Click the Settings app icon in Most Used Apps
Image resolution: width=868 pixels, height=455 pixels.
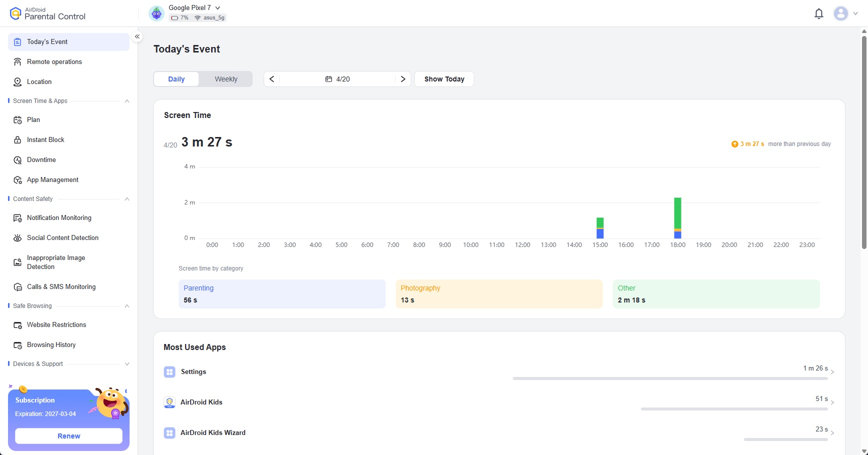coord(170,372)
